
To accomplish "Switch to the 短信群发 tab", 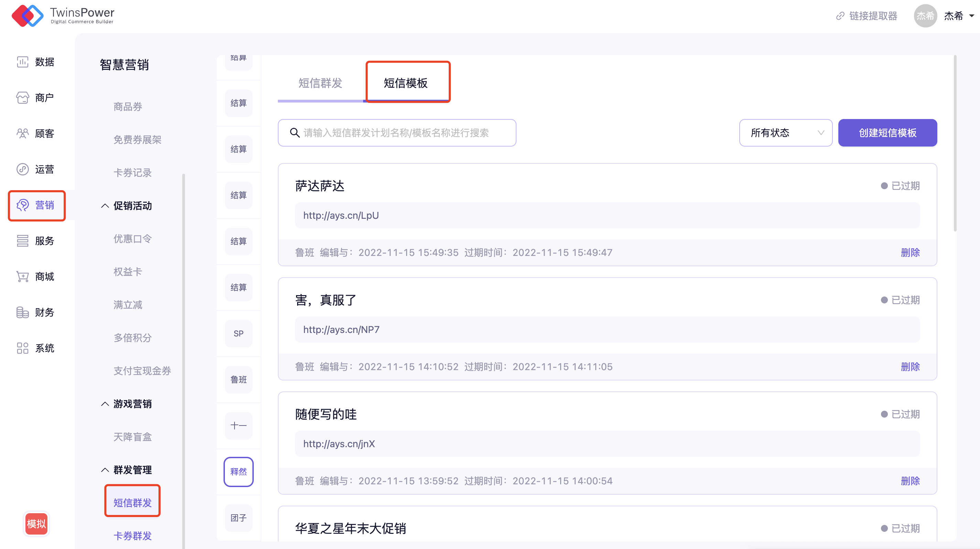I will pyautogui.click(x=320, y=83).
